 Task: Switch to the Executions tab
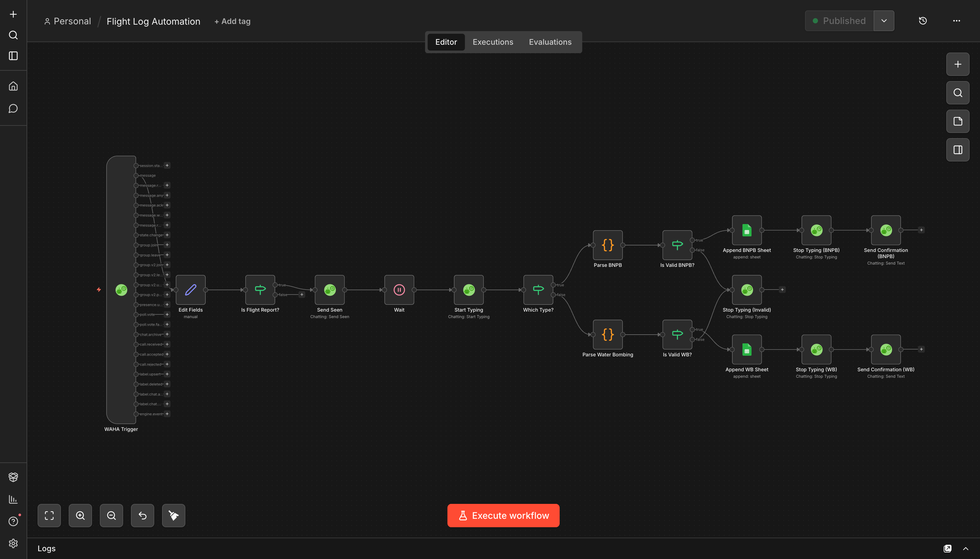pos(493,42)
